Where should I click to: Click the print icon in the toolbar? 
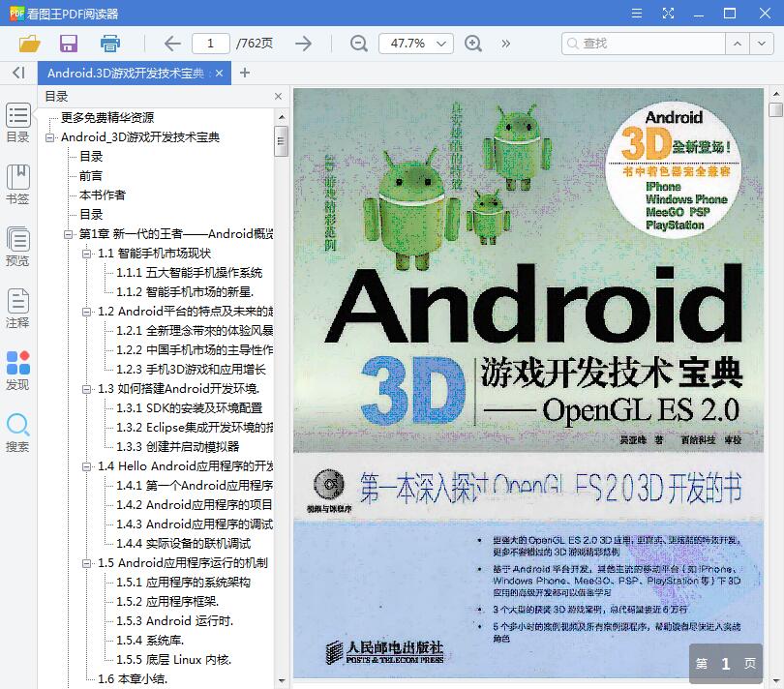pos(109,44)
